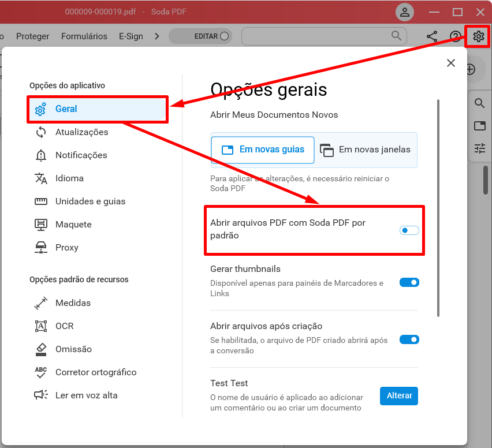This screenshot has height=448, width=492.
Task: Click the Atualizações refresh icon
Action: pyautogui.click(x=41, y=132)
